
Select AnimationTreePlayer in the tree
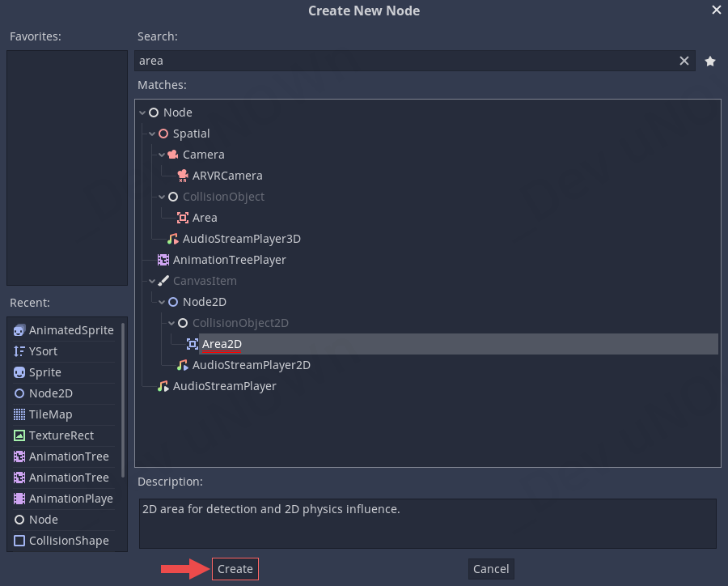pos(230,260)
